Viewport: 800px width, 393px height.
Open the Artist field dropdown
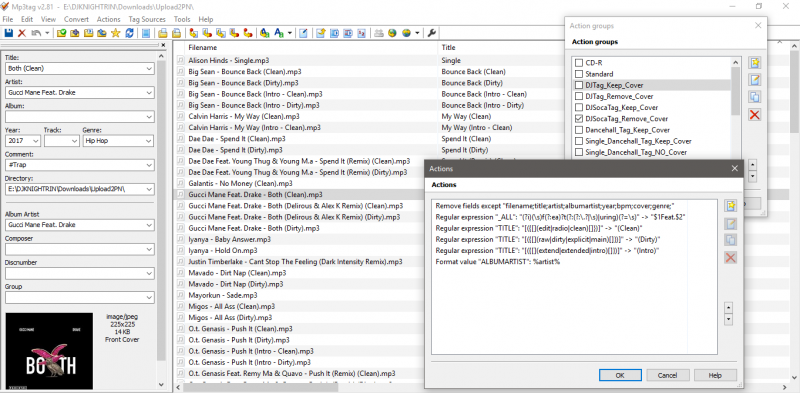149,93
